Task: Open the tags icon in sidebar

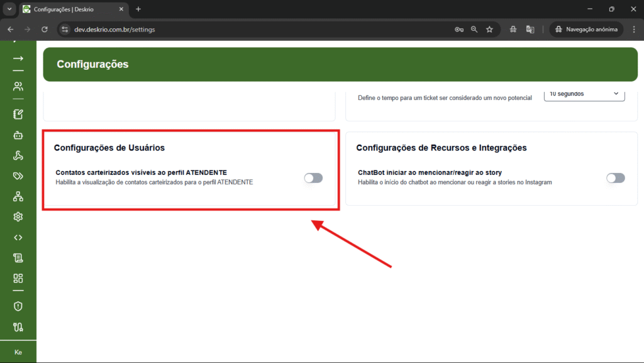Action: (18, 176)
